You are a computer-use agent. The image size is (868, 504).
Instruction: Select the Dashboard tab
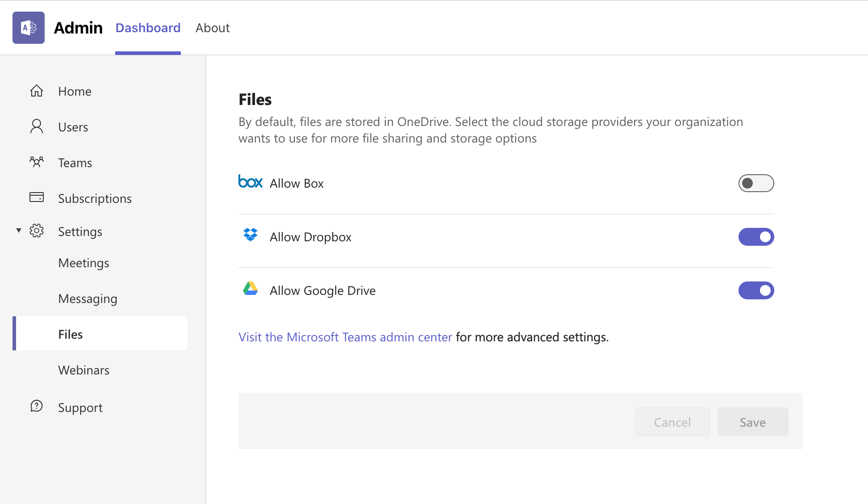[148, 28]
